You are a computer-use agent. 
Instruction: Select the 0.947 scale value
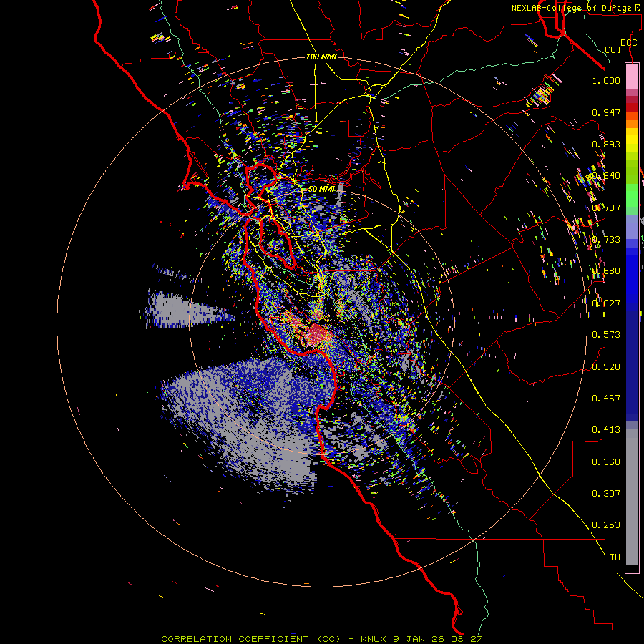coord(606,112)
